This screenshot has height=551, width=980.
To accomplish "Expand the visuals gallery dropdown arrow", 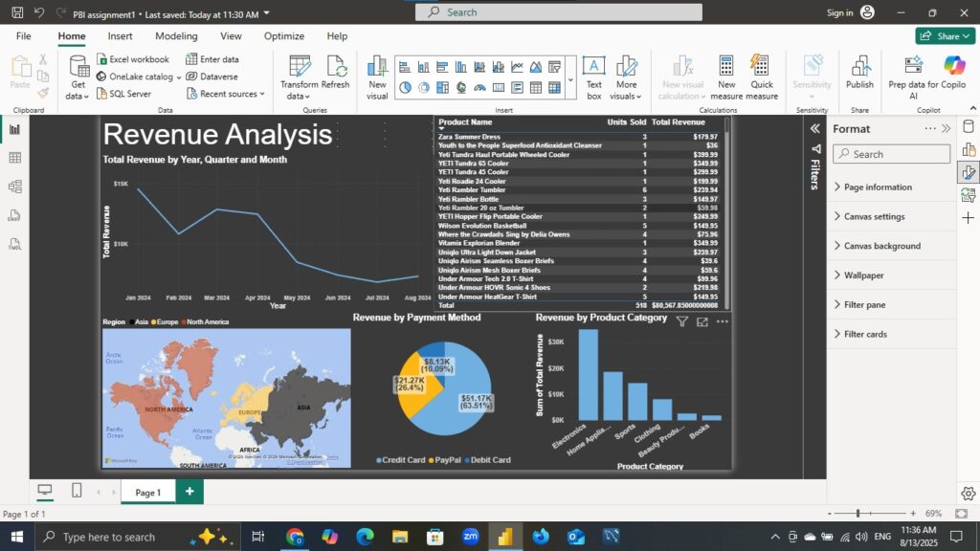I will [x=570, y=80].
